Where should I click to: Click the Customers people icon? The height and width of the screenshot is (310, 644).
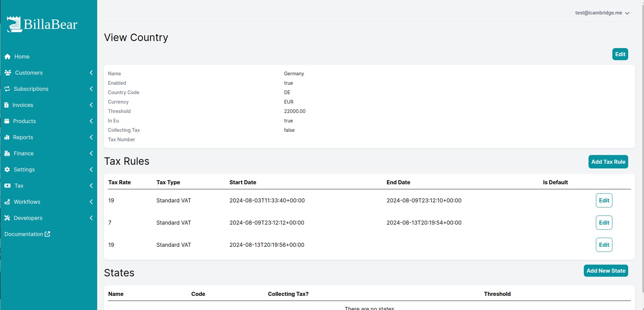point(8,73)
